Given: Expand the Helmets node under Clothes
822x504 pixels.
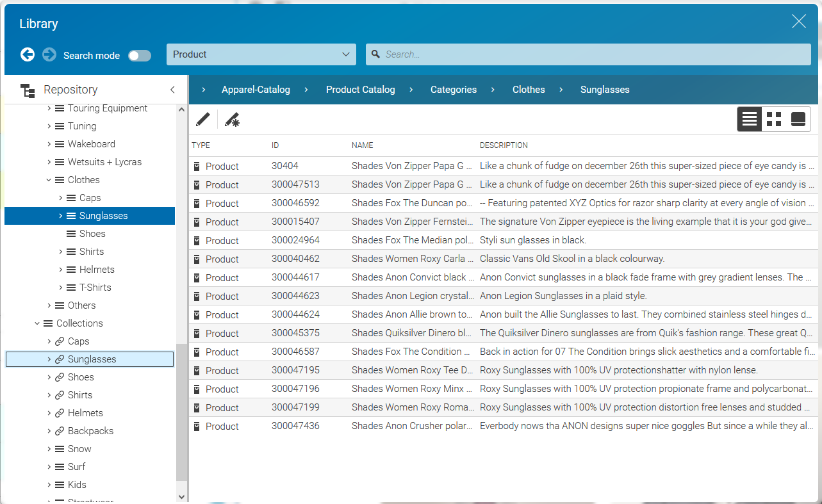Looking at the screenshot, I should 61,270.
